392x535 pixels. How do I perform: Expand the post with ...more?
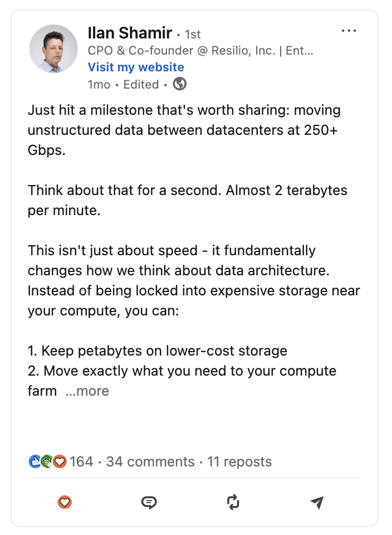87,391
